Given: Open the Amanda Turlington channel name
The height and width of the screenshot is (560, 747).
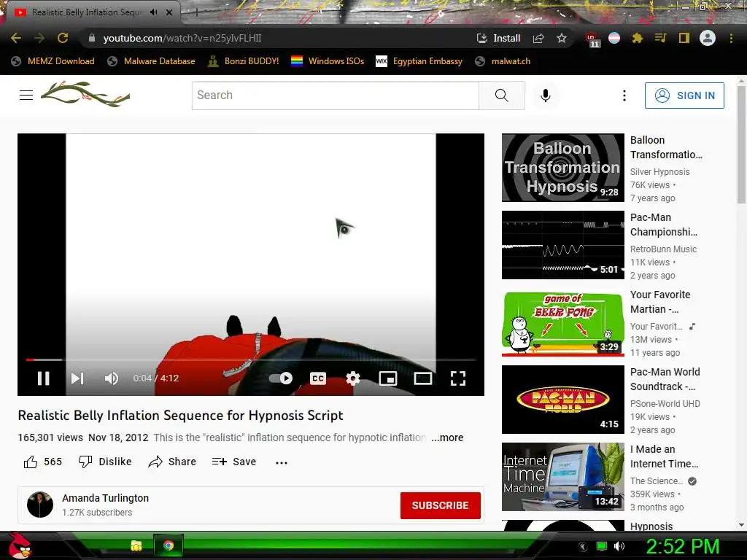Looking at the screenshot, I should (x=105, y=498).
